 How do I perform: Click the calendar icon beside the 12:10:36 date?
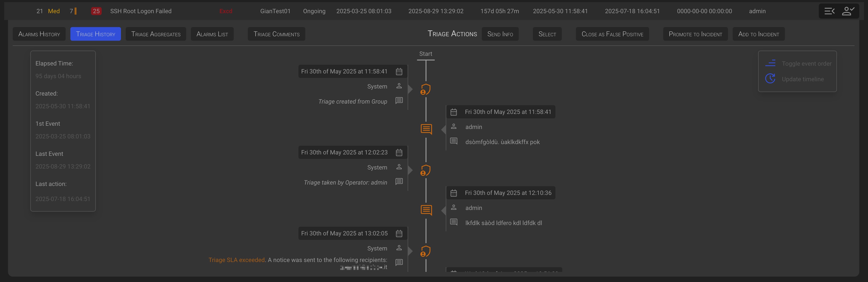pos(454,193)
